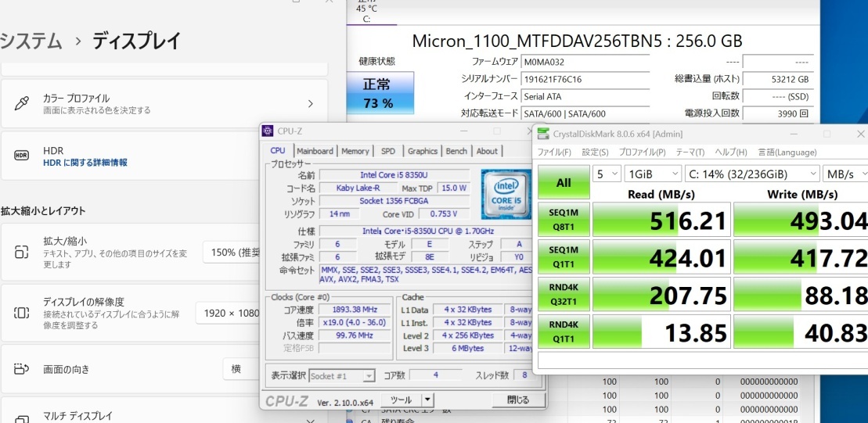
Task: Open the test count dropdown showing 5
Action: pos(607,173)
